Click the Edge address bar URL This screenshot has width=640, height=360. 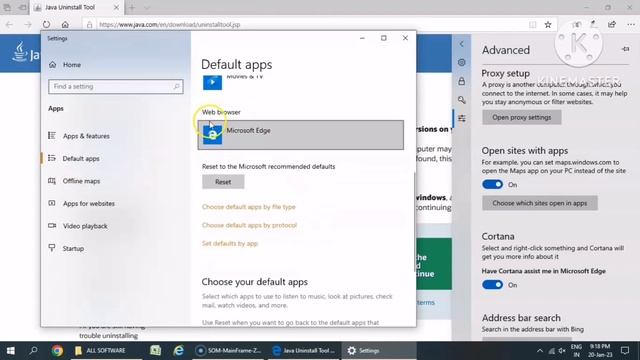click(169, 24)
